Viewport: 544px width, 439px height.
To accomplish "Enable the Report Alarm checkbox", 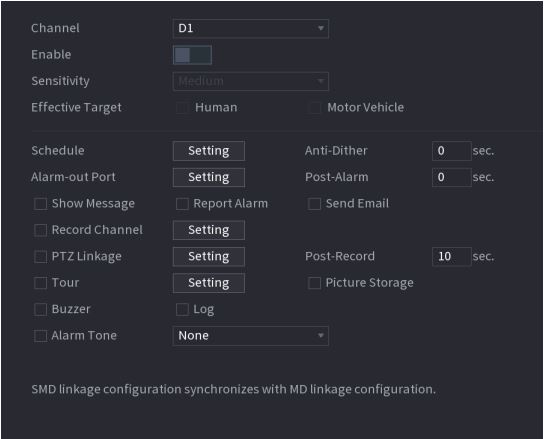I will point(182,204).
